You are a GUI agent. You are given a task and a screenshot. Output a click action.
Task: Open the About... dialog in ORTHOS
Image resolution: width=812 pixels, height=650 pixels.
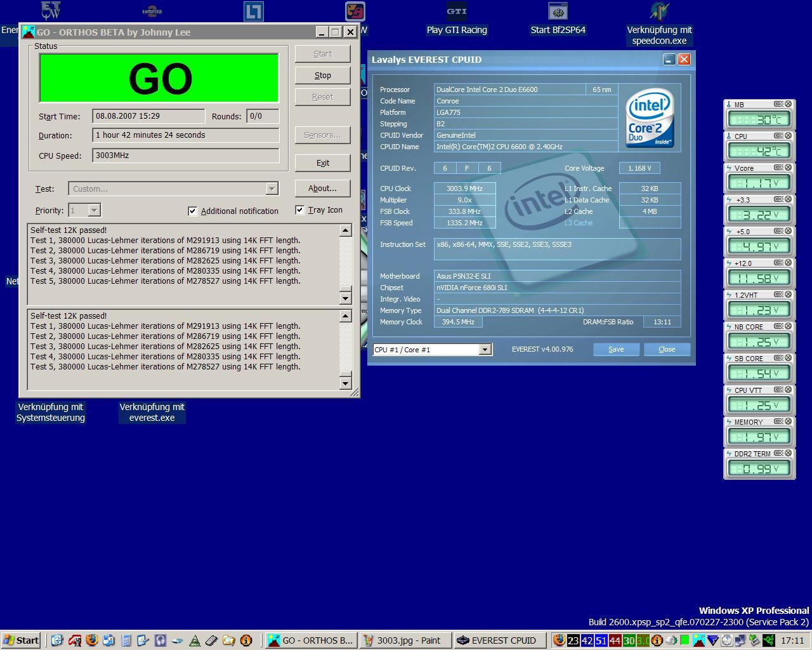tap(322, 188)
